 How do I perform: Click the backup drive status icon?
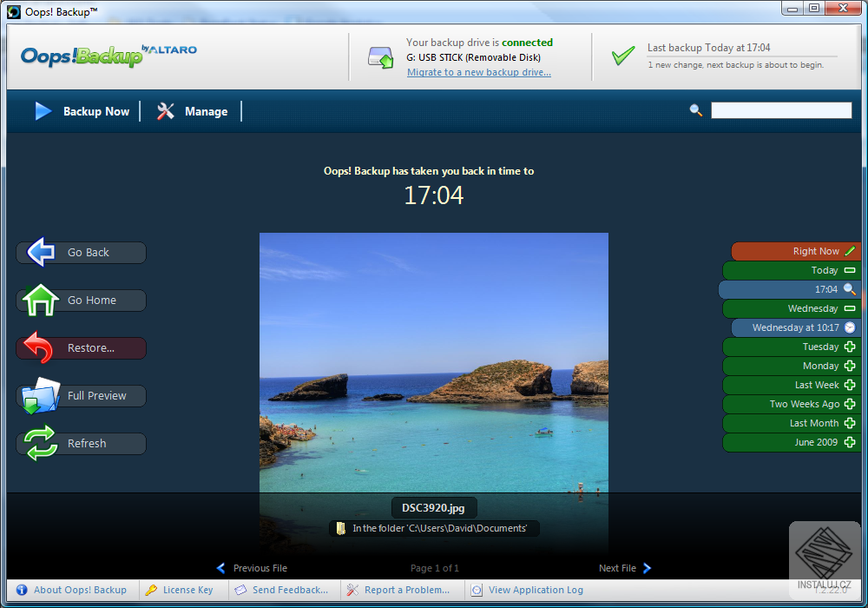point(381,57)
